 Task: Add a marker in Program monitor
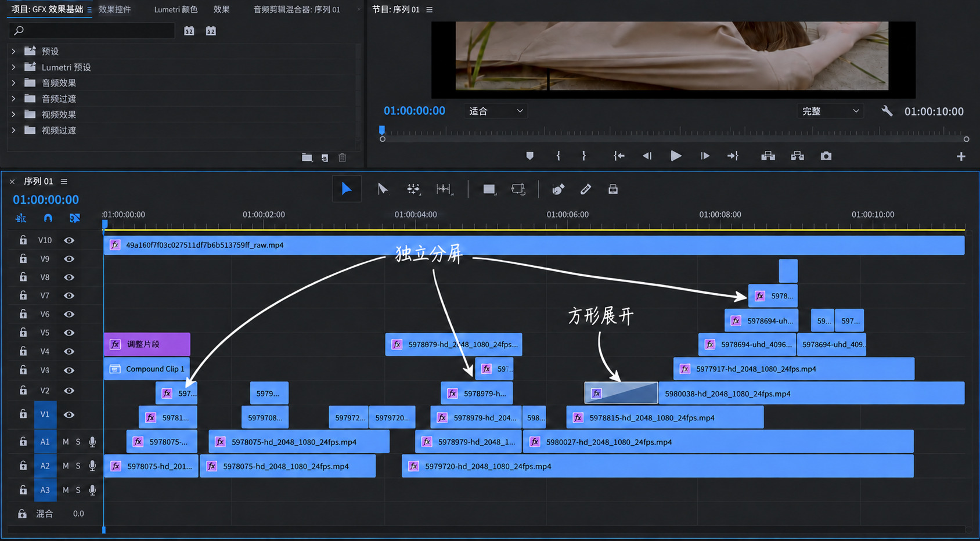[529, 156]
